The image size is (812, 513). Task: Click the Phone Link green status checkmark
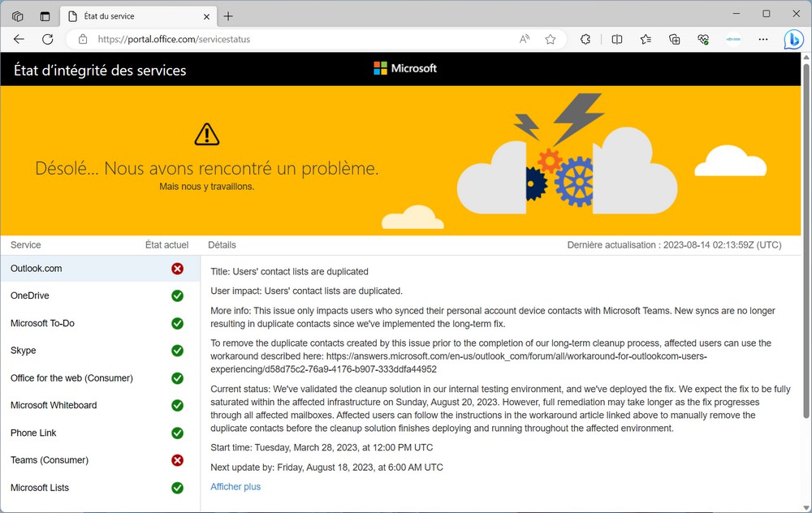click(x=177, y=433)
